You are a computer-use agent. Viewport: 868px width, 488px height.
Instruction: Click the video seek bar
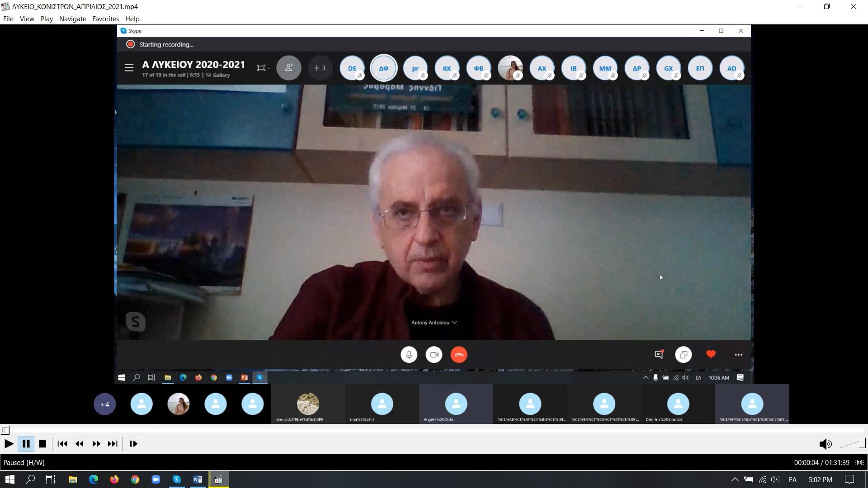434,429
